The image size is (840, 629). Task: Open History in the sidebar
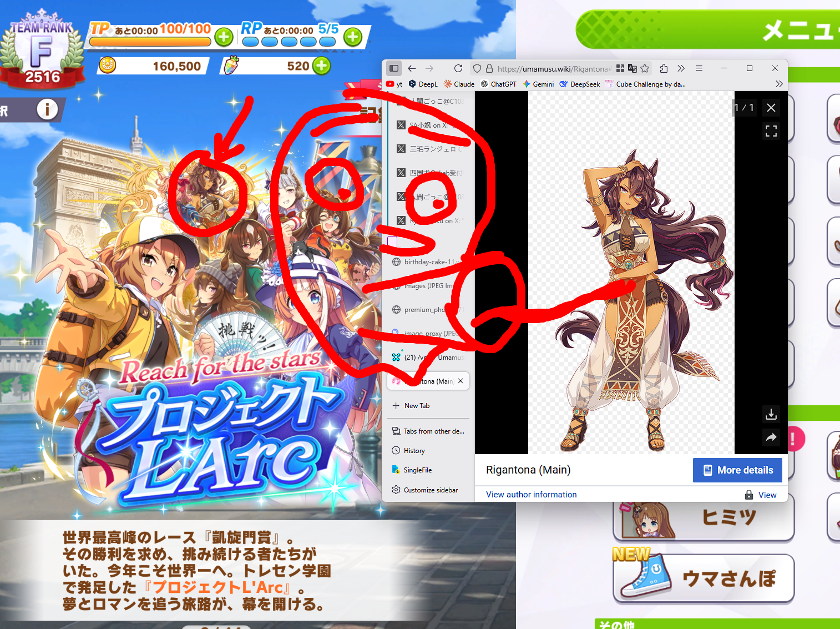428,451
